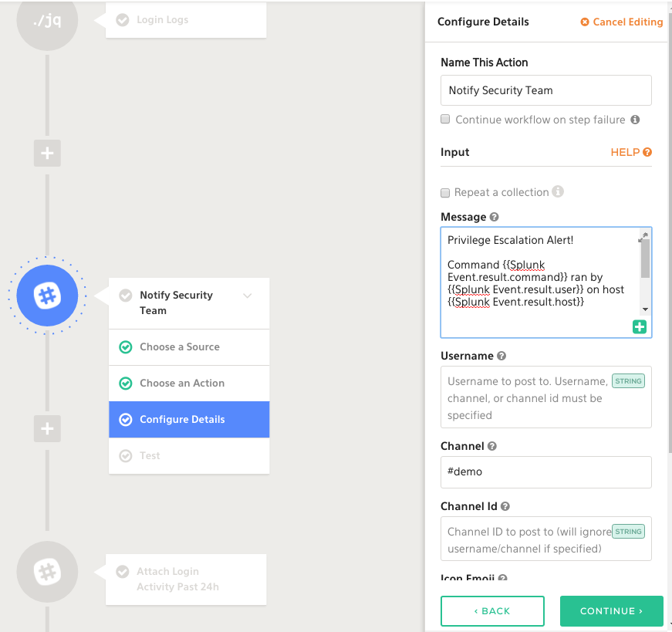672x632 pixels.
Task: Expand the message box using resize arrow
Action: pos(643,237)
